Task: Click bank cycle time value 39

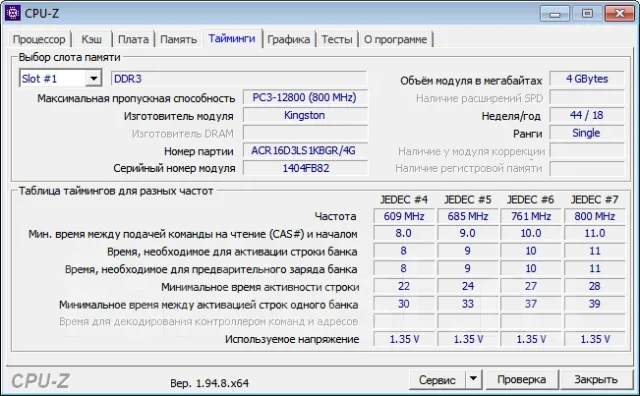Action: click(594, 304)
